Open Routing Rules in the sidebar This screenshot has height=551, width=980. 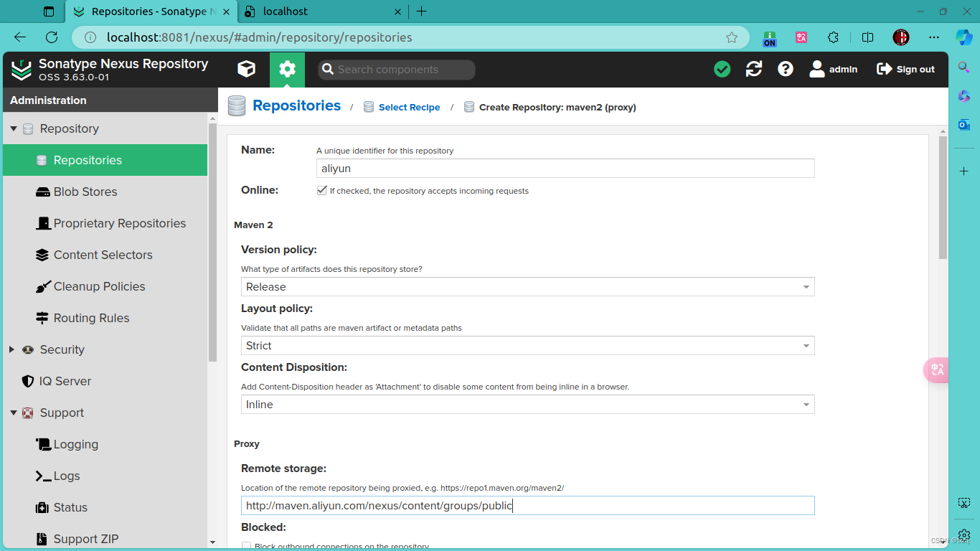(105, 318)
